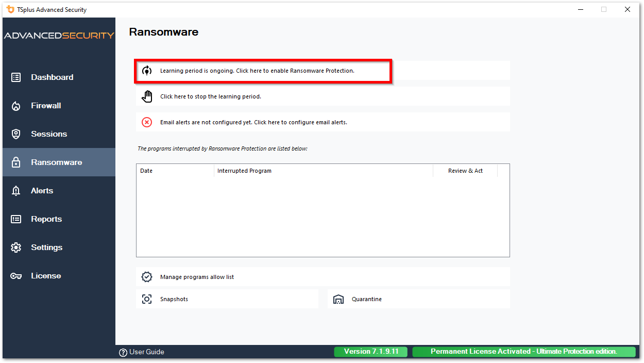This screenshot has height=363, width=644.
Task: Click the hand icon for stopping learning period
Action: (x=147, y=96)
